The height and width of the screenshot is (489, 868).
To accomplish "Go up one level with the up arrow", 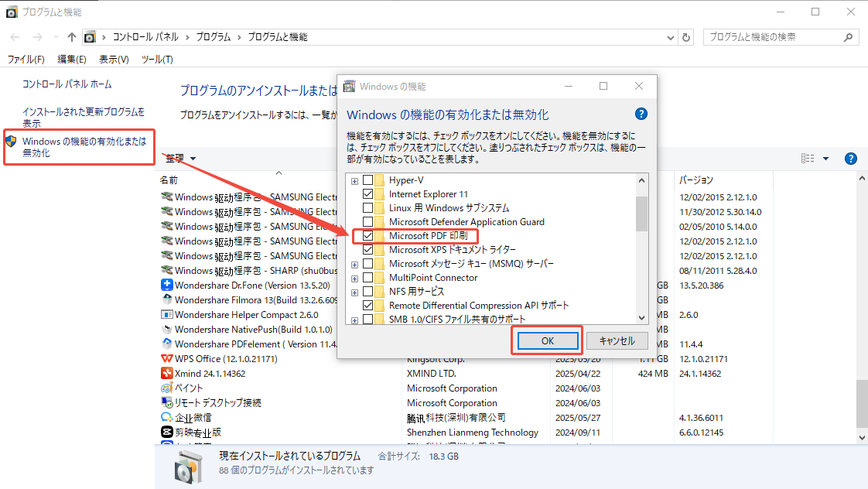I will (71, 37).
